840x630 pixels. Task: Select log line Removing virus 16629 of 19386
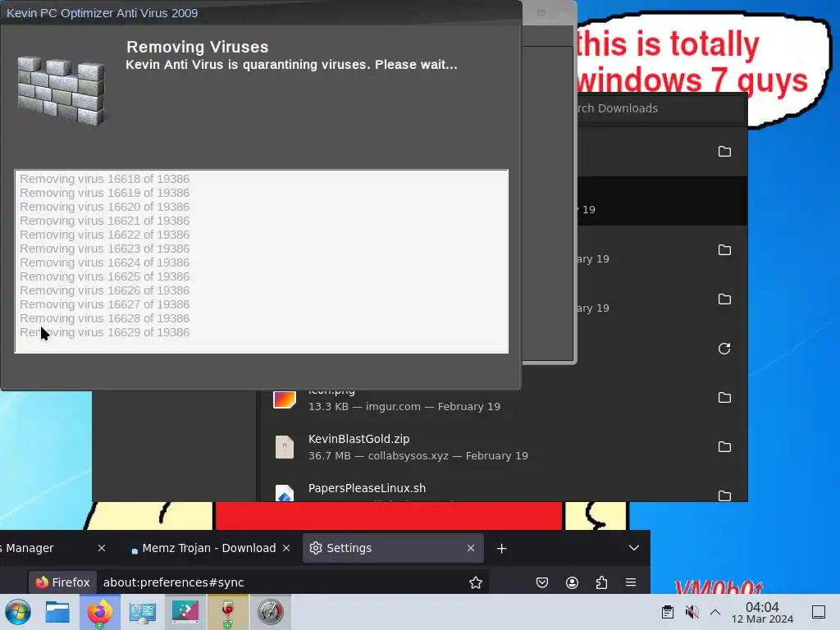[104, 332]
